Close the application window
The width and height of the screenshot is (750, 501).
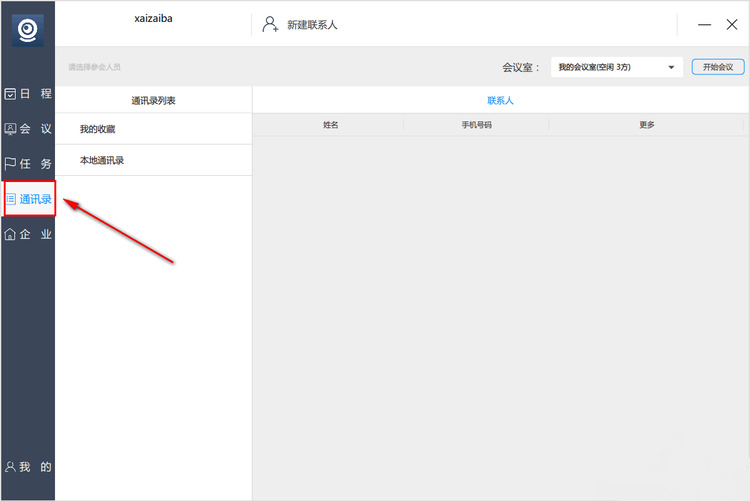pyautogui.click(x=732, y=24)
